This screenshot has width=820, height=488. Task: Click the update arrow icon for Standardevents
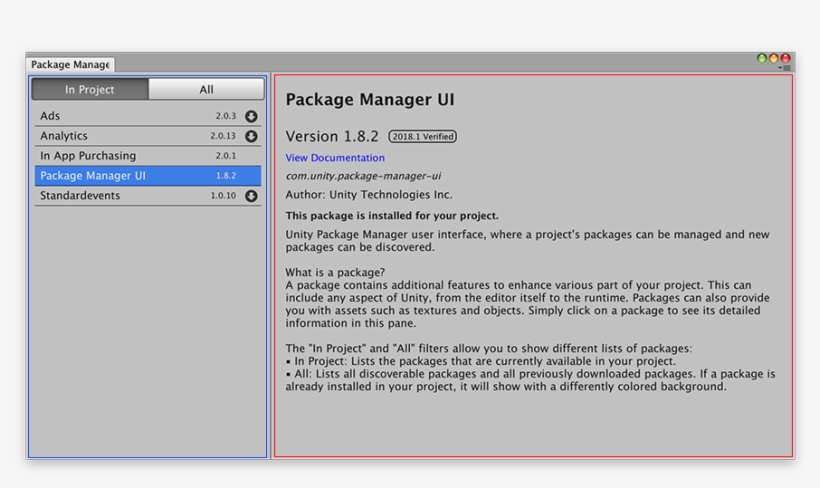pos(251,196)
